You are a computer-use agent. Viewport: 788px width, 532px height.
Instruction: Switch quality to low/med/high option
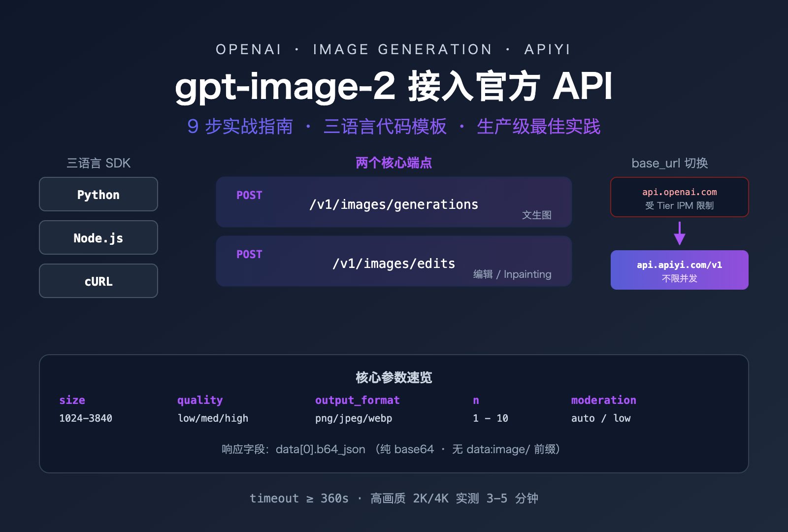[x=213, y=418]
